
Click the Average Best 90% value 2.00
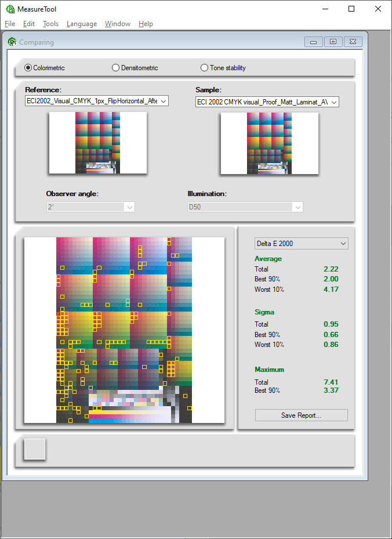[331, 278]
